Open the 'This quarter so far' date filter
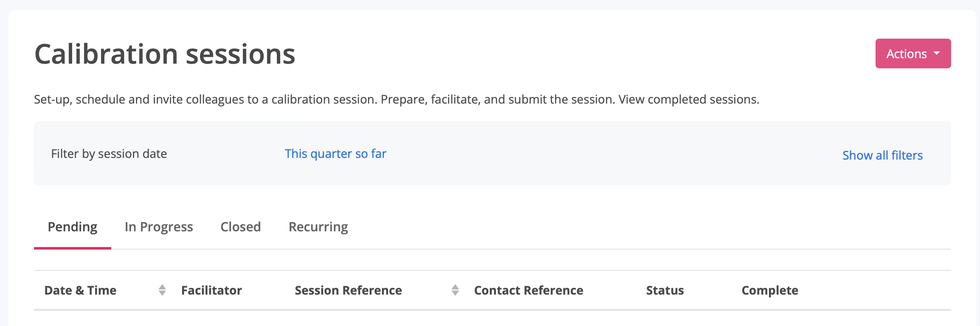This screenshot has height=326, width=980. point(335,154)
